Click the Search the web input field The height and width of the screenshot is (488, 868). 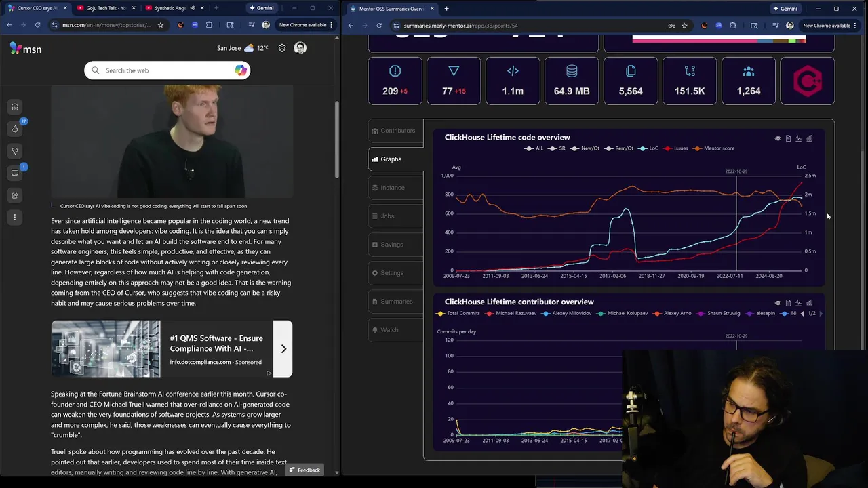[167, 70]
